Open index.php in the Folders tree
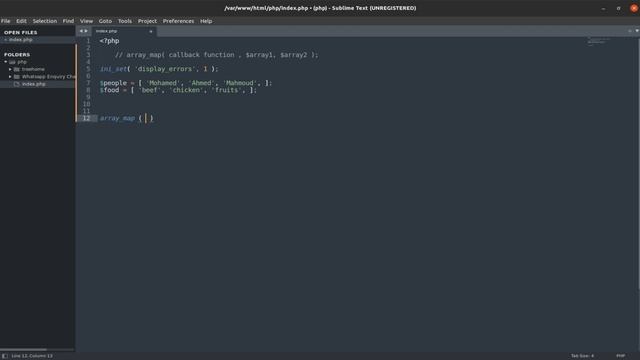The image size is (640, 360). point(38,84)
